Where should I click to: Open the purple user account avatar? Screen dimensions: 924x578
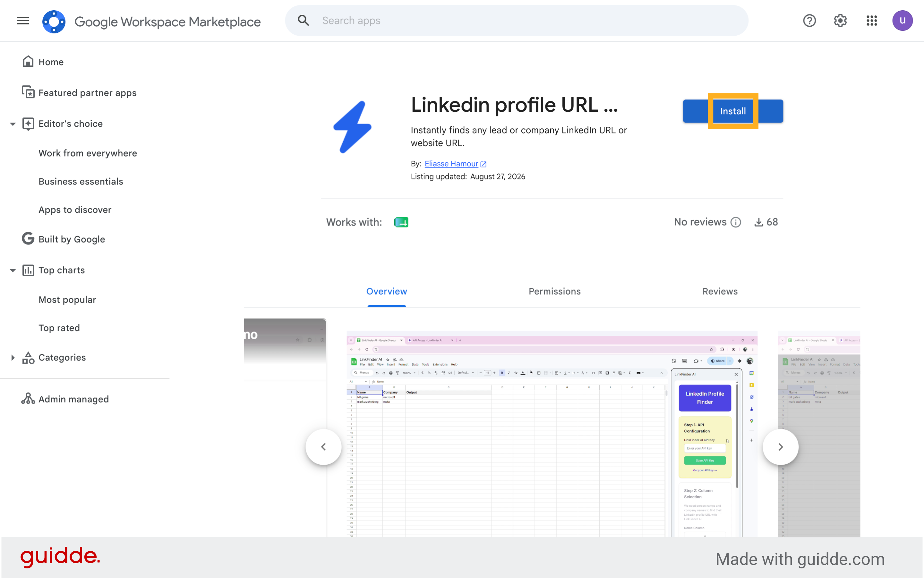pos(903,21)
